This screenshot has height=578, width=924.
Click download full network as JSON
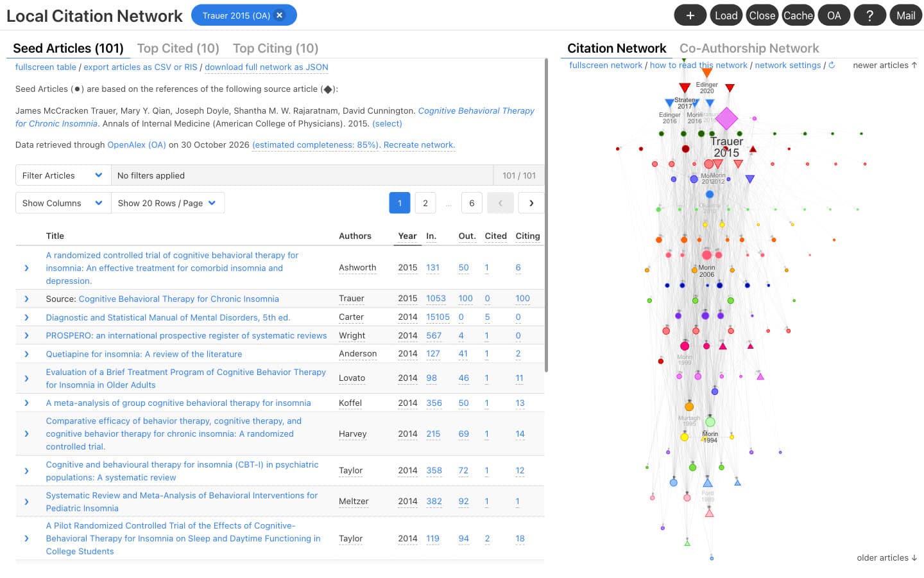(x=266, y=67)
